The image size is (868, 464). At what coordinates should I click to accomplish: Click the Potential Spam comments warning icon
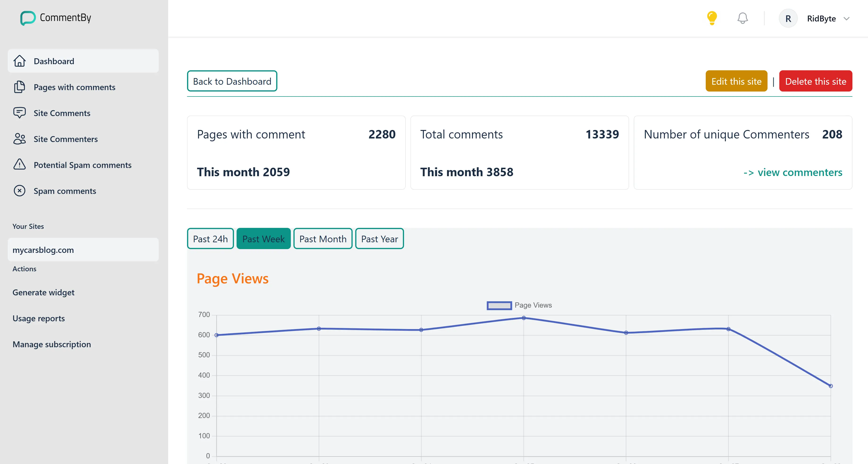(19, 165)
